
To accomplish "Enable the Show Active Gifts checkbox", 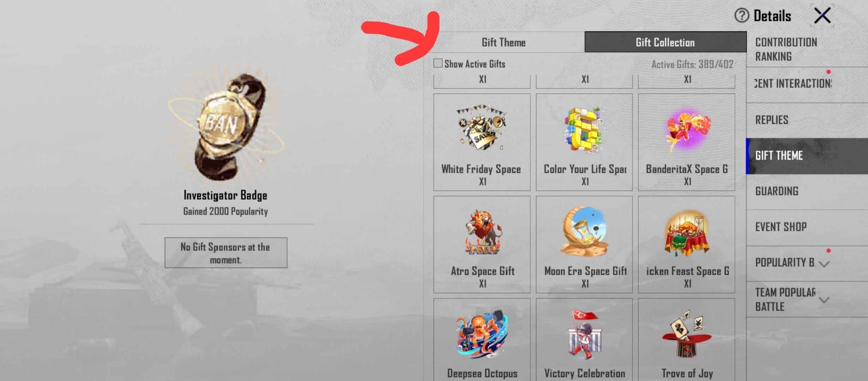I will 438,63.
